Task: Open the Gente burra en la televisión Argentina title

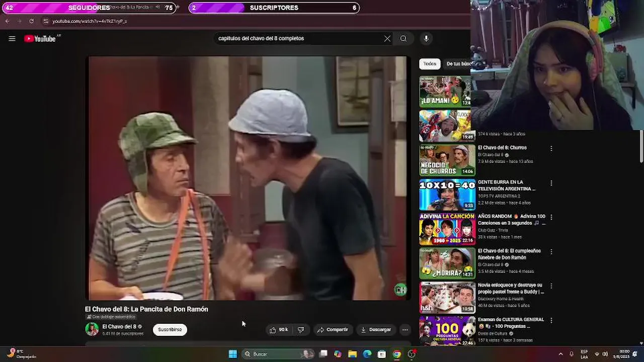Action: pos(507,186)
